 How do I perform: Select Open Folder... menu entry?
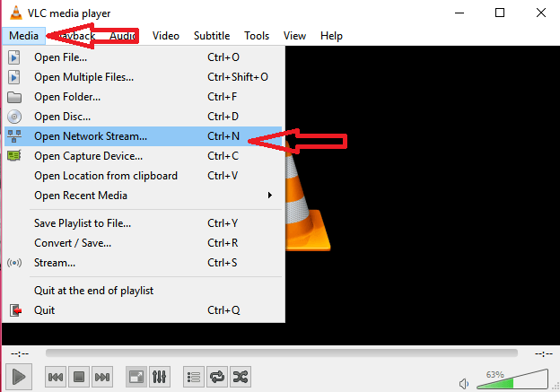pyautogui.click(x=143, y=97)
